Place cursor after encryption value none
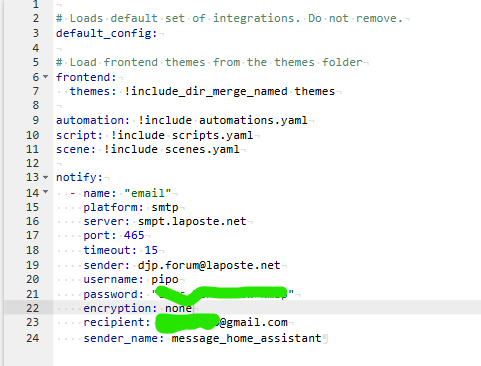 193,308
